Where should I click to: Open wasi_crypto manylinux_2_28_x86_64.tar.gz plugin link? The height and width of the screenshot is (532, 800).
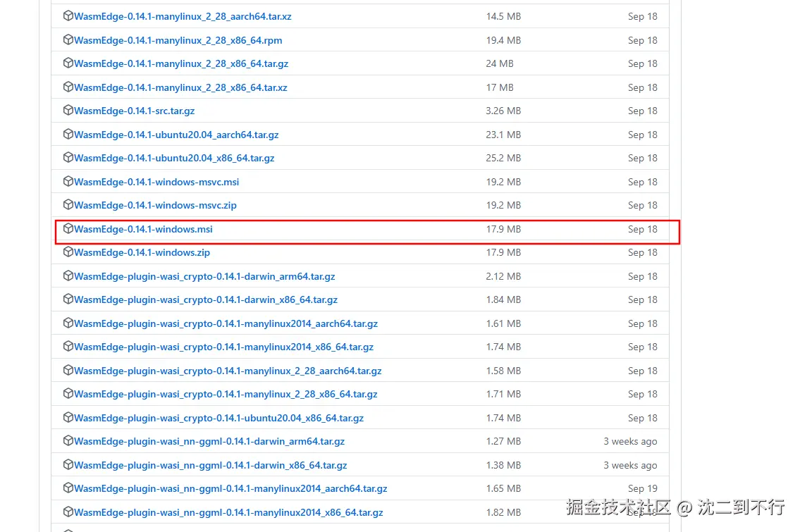226,395
